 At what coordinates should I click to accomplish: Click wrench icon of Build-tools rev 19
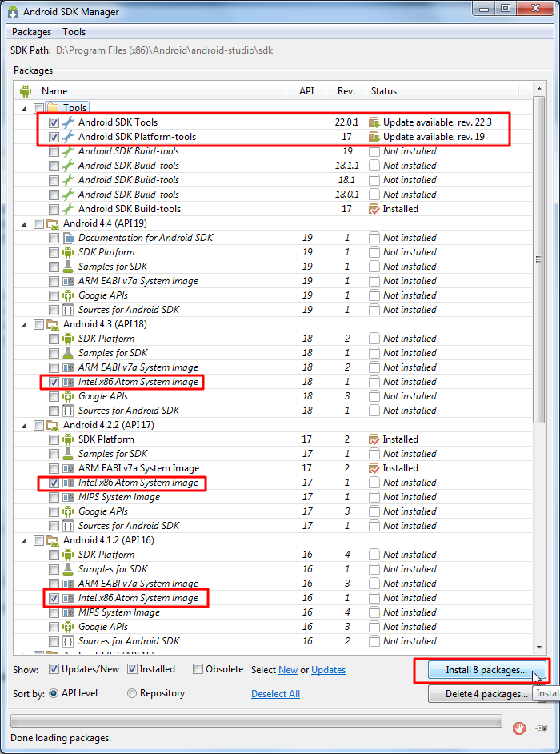coord(68,151)
